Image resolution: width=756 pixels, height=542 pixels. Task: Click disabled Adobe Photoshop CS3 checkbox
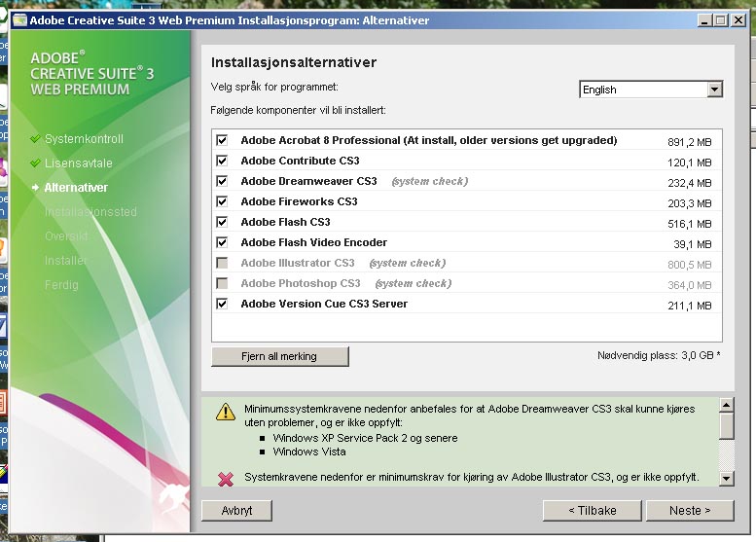(x=222, y=283)
